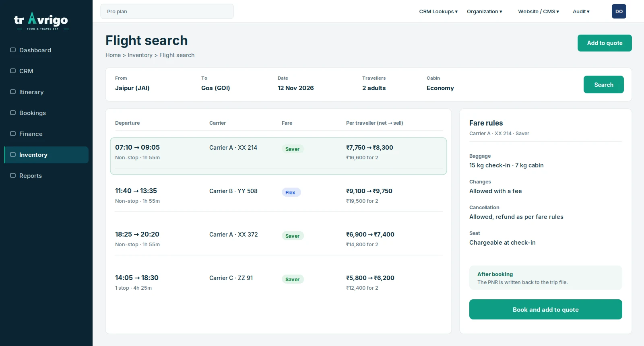Click Book and add to quote

point(546,309)
